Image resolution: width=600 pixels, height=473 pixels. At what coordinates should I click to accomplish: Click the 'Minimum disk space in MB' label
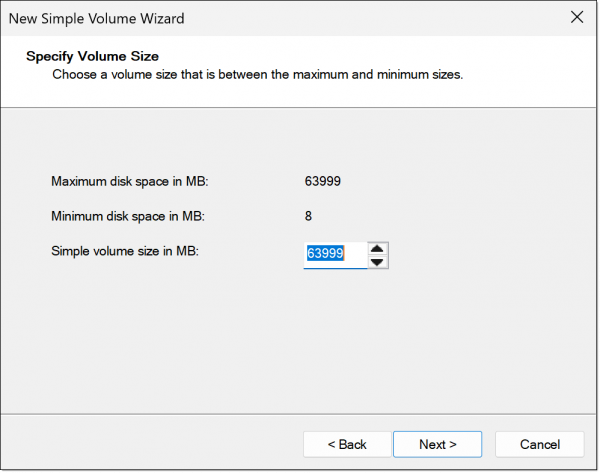[x=127, y=216]
